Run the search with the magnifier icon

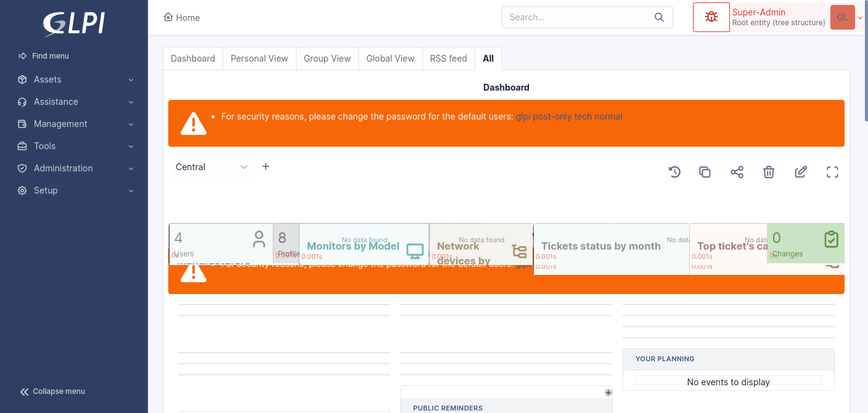pos(658,17)
